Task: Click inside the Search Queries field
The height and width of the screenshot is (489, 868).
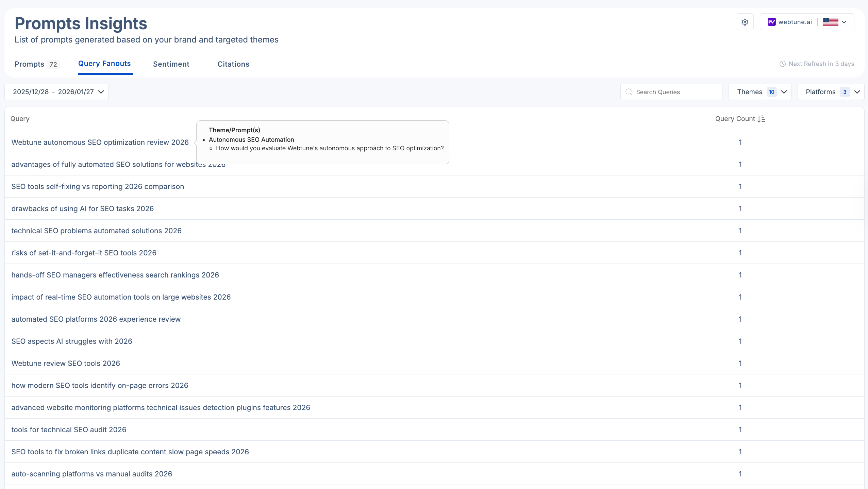Action: click(x=672, y=92)
